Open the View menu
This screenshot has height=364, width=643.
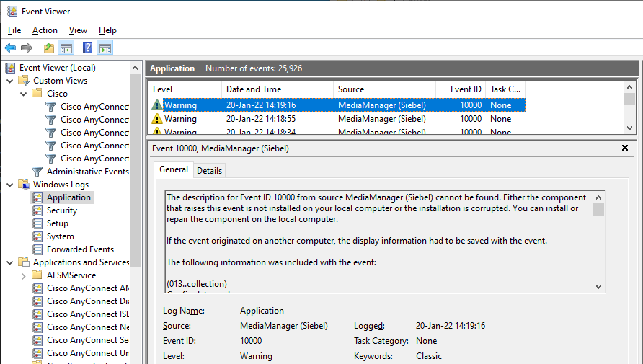(78, 30)
